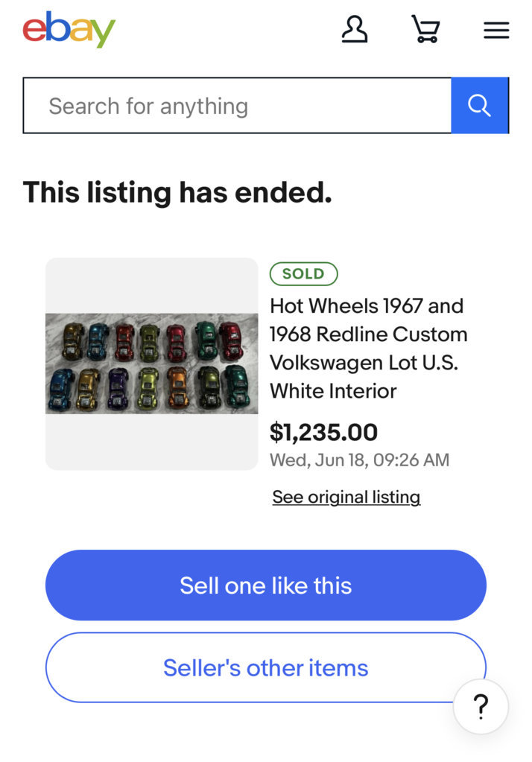Open the hamburger menu
The height and width of the screenshot is (762, 532).
496,30
